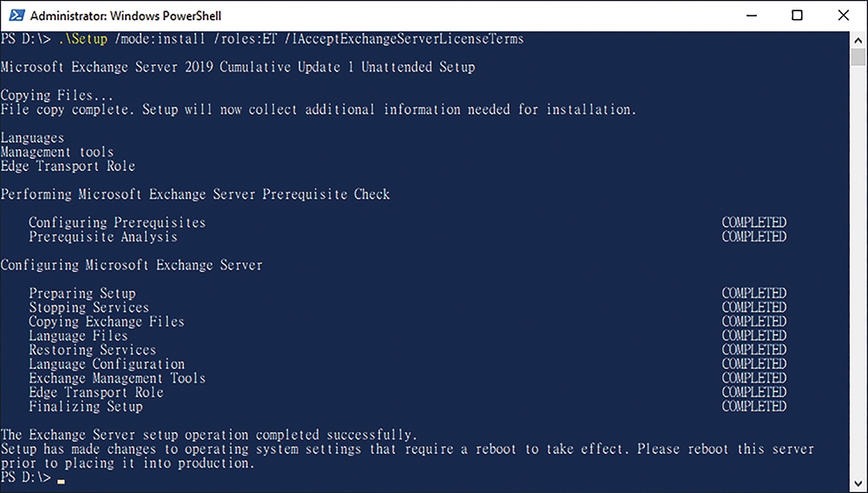Click the Finalizing Setup line
Screen dimensions: 868x493
click(x=86, y=407)
